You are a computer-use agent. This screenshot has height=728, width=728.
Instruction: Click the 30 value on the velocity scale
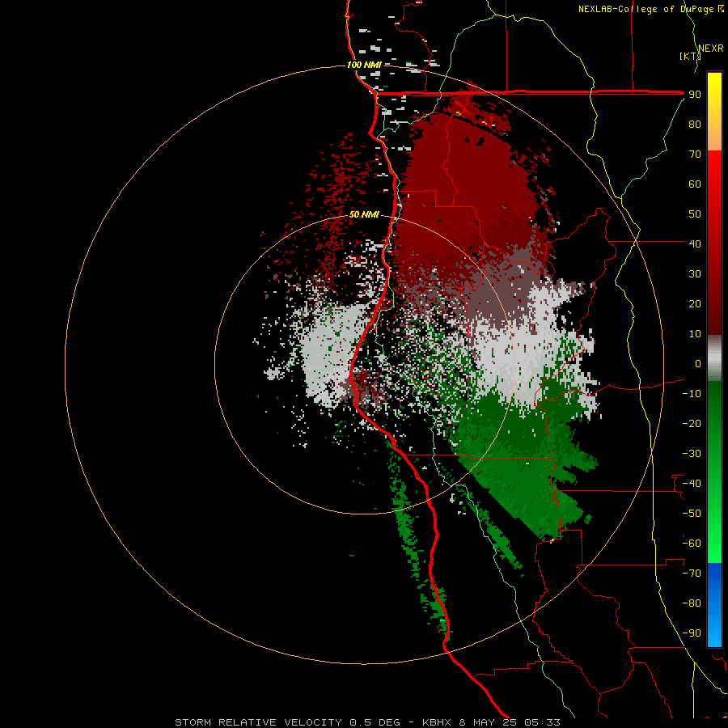695,274
